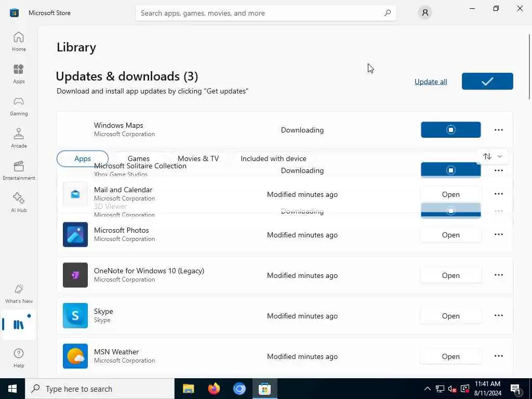Viewport: 532px width, 399px height.
Task: Open the Apps section in sidebar
Action: (x=19, y=74)
